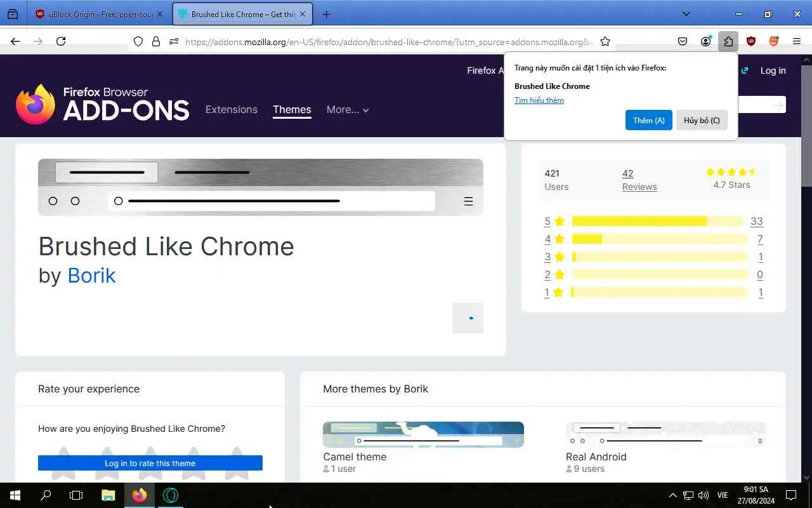Show hidden system tray icons
The height and width of the screenshot is (508, 812).
[x=673, y=495]
